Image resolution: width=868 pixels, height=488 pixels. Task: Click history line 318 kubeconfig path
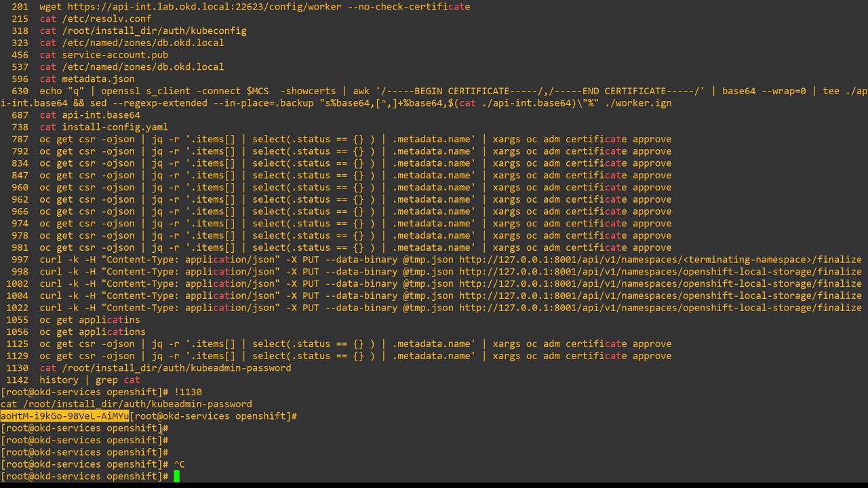(154, 30)
